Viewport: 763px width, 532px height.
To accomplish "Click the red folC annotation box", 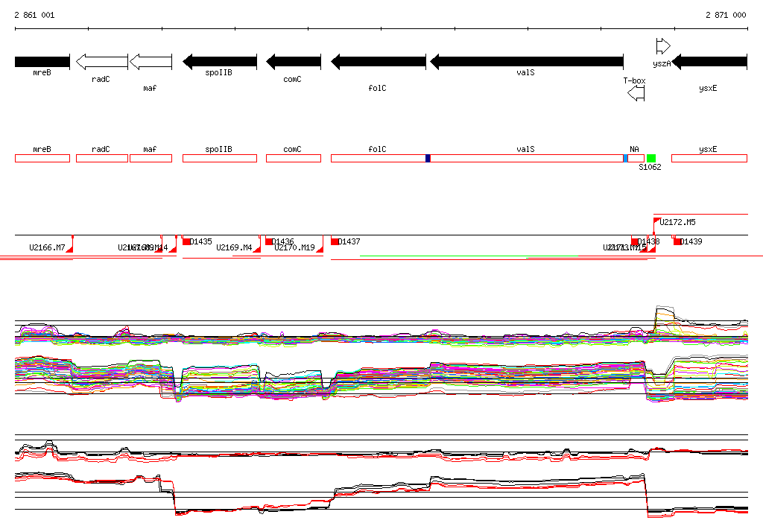I will (378, 158).
